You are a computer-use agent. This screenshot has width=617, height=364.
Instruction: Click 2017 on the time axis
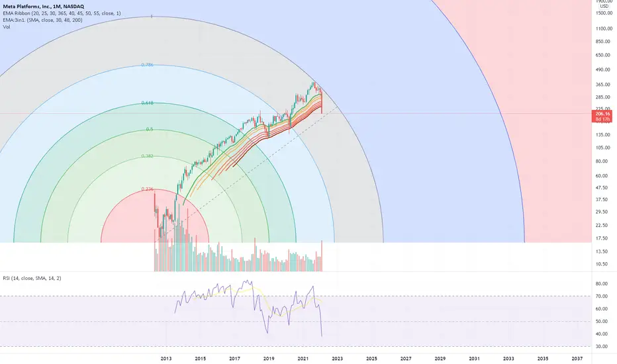coord(234,359)
